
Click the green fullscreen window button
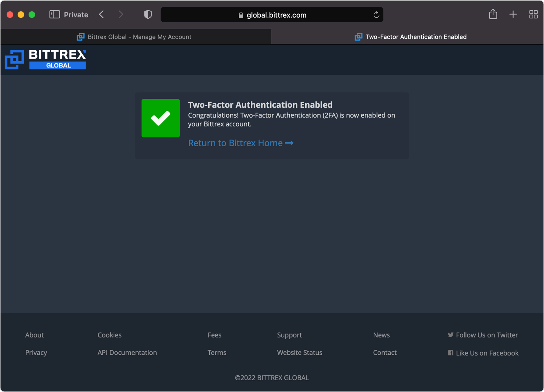click(32, 15)
